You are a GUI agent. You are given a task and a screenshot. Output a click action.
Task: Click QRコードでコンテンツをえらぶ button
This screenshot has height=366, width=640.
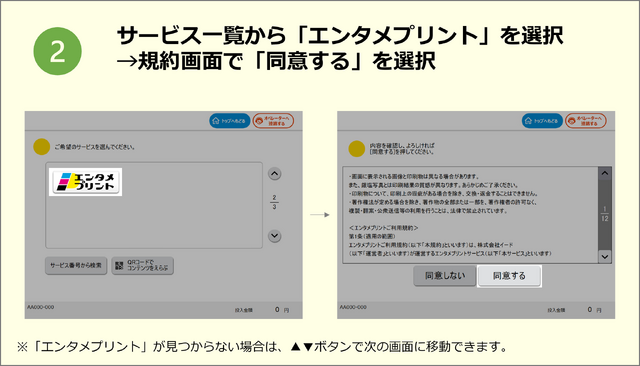pyautogui.click(x=142, y=266)
